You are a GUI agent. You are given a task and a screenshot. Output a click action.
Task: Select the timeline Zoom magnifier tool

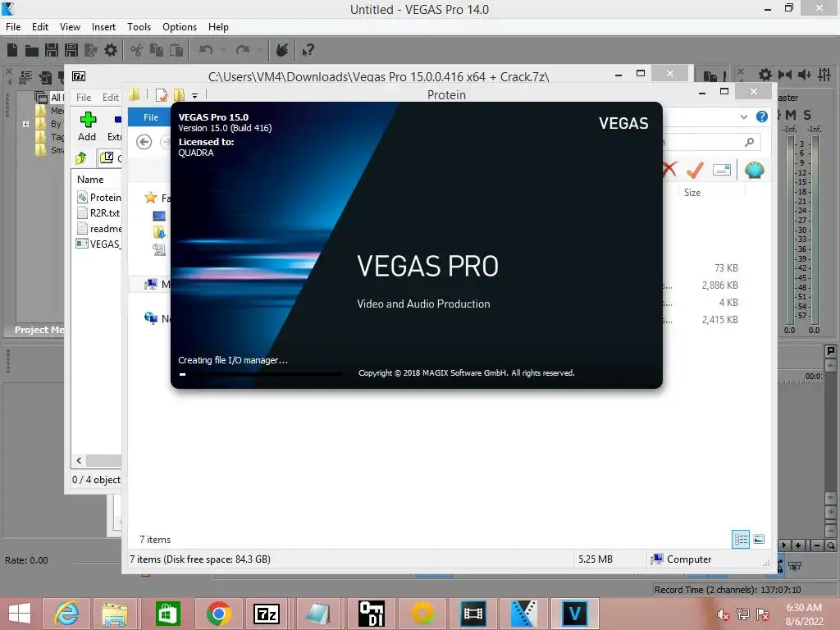pos(831,546)
